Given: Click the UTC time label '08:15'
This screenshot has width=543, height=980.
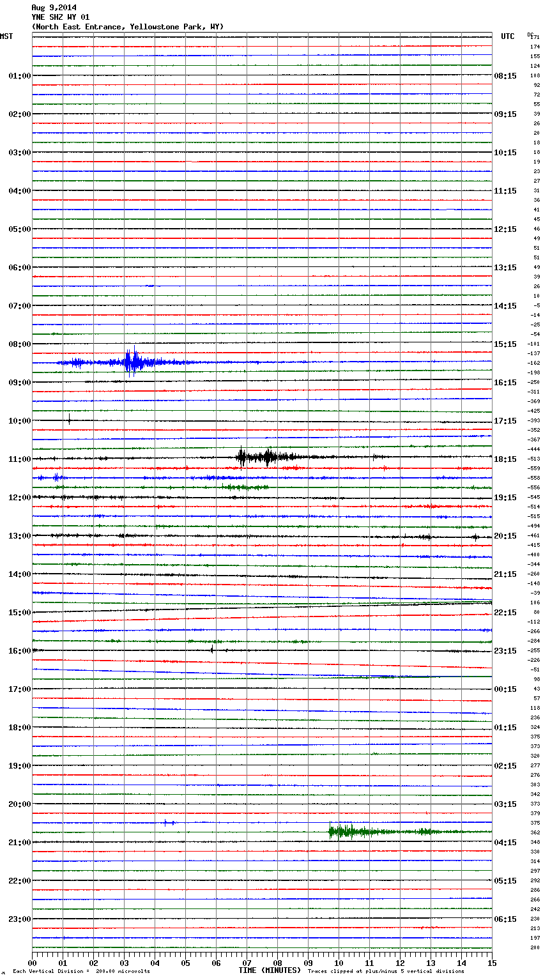Looking at the screenshot, I should pos(505,76).
